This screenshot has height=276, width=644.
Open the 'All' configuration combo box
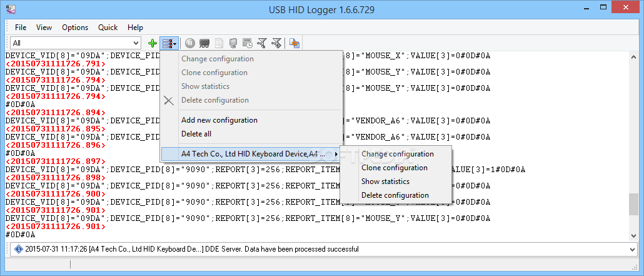coord(75,43)
